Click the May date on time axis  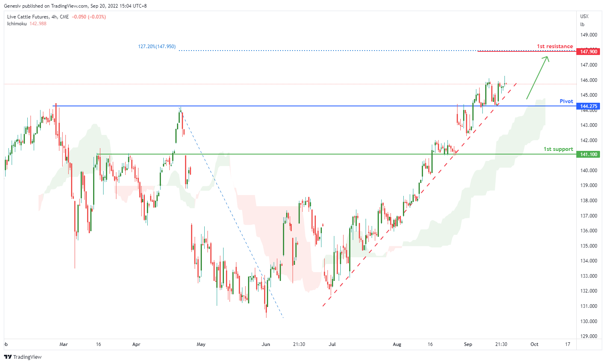click(201, 344)
